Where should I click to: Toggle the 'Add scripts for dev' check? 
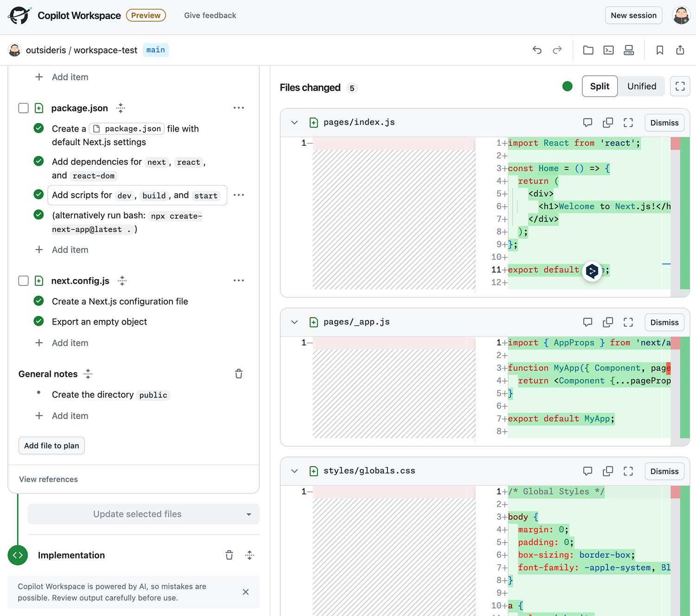tap(39, 195)
